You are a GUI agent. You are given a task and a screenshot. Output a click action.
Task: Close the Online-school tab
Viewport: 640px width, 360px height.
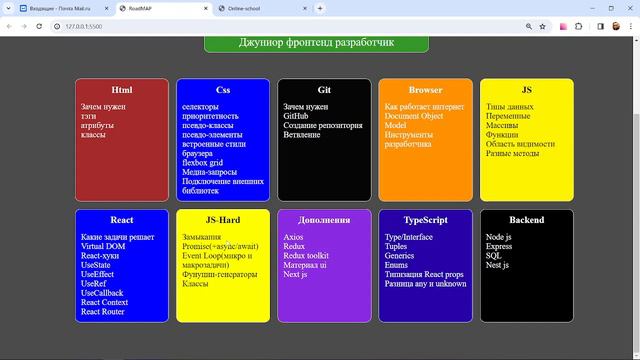(305, 8)
